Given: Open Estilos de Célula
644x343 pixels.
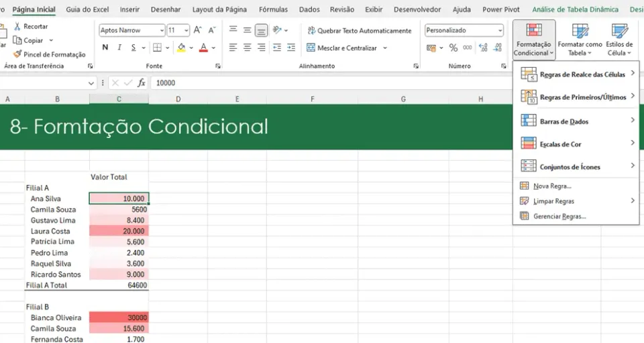Looking at the screenshot, I should [x=619, y=40].
